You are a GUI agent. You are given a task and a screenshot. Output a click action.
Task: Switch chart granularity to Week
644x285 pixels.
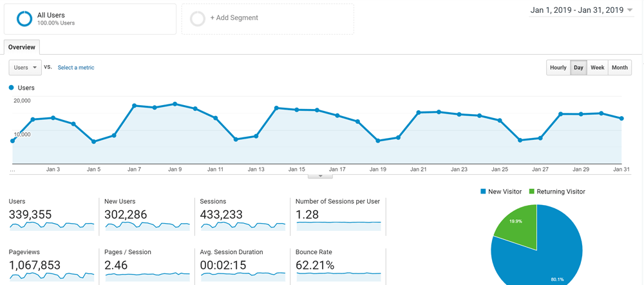click(597, 68)
